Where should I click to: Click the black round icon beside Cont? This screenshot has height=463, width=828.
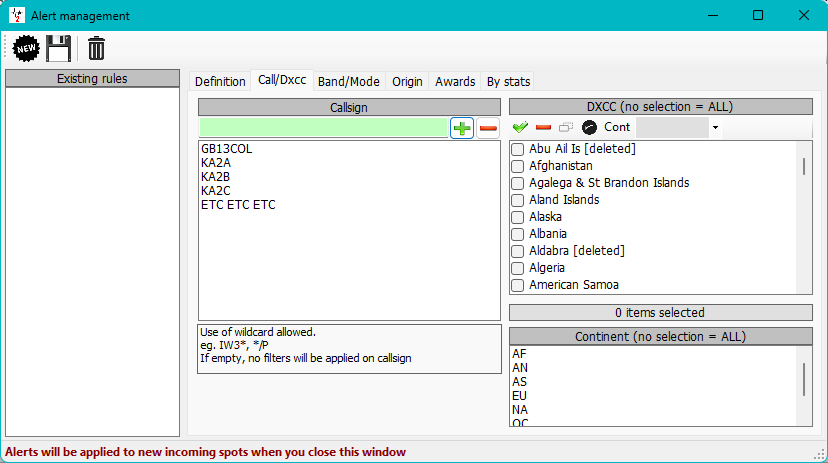click(x=589, y=127)
